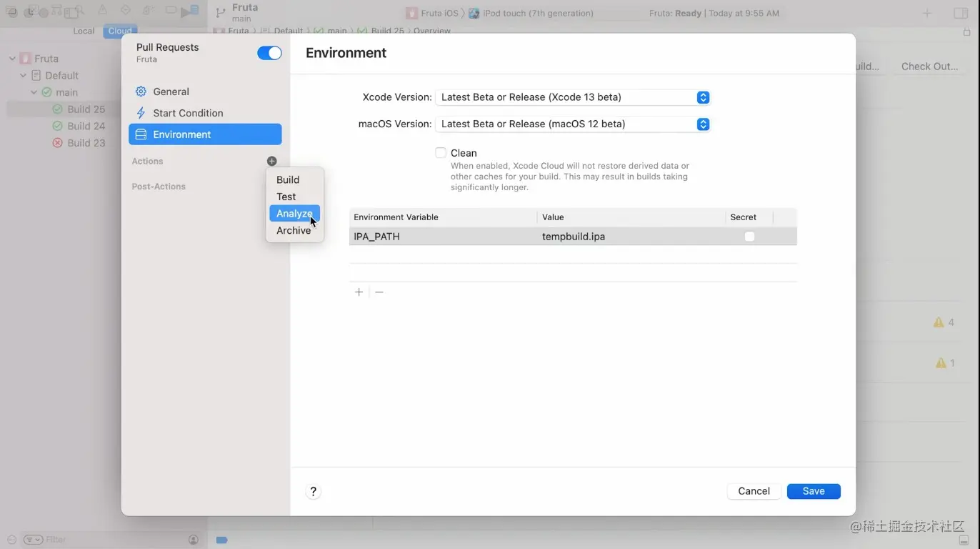
Task: Click the filter icon in navigator footer
Action: (33, 540)
